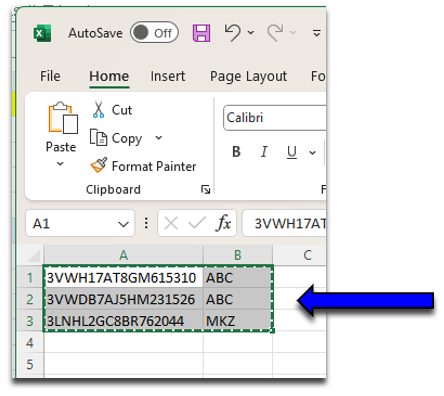Click the formula bar showing 3VWH17AT

tap(284, 223)
